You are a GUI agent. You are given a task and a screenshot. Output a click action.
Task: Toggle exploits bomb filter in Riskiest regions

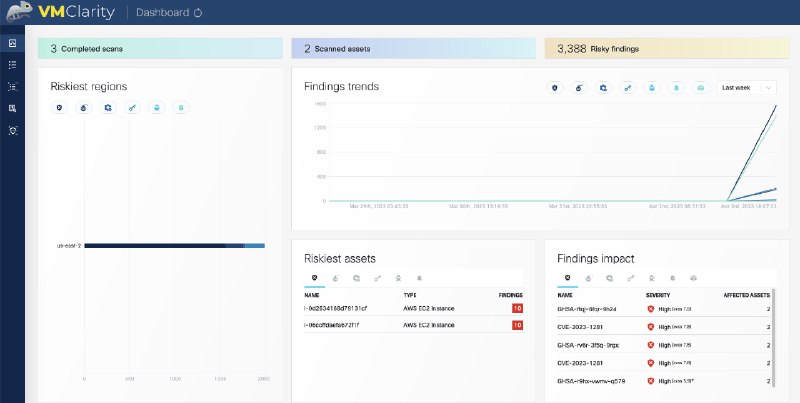(84, 108)
